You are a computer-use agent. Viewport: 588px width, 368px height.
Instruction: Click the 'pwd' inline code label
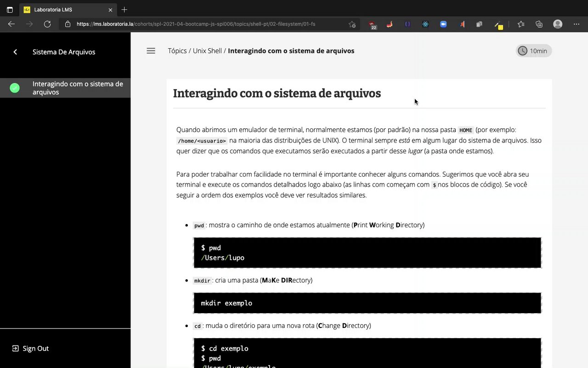(x=199, y=225)
